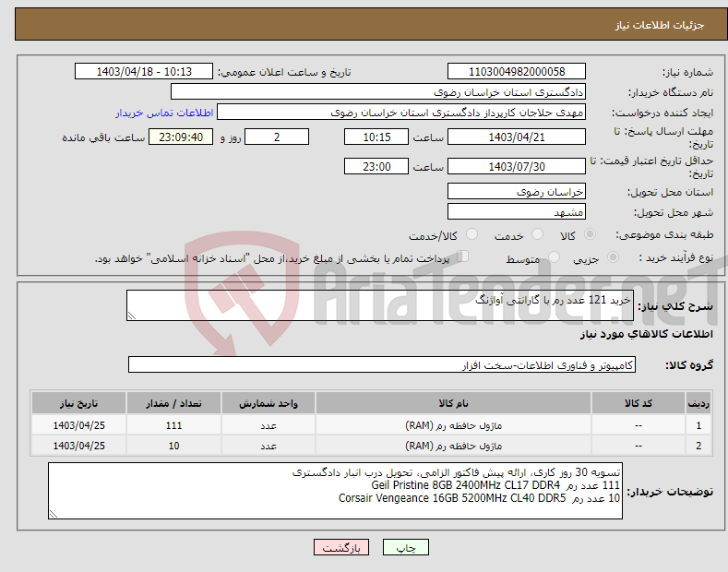The width and height of the screenshot is (728, 572).
Task: Select the کالا radio button
Action: click(x=590, y=234)
